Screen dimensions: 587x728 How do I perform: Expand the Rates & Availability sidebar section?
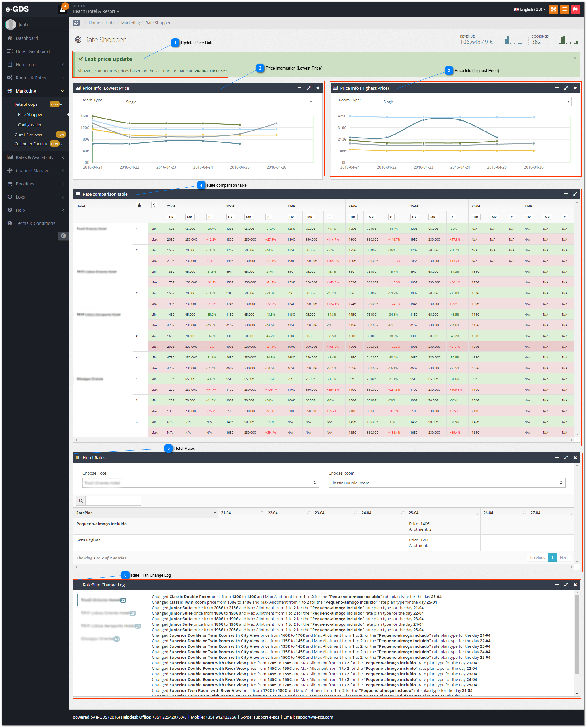click(35, 157)
